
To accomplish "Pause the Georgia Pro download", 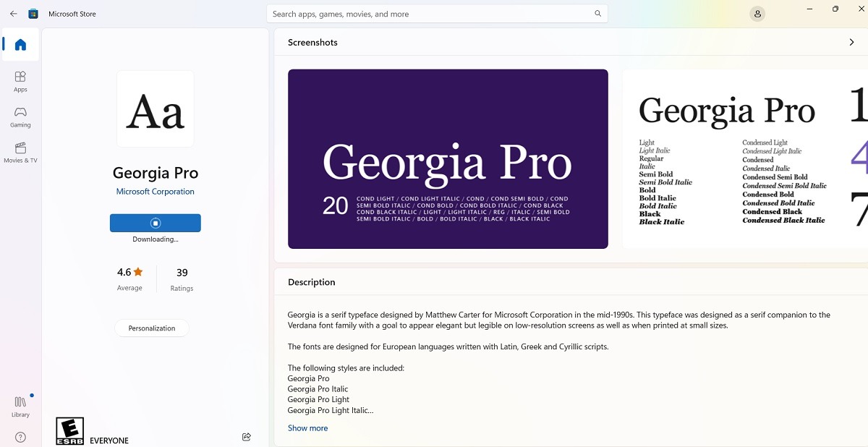I will 155,223.
